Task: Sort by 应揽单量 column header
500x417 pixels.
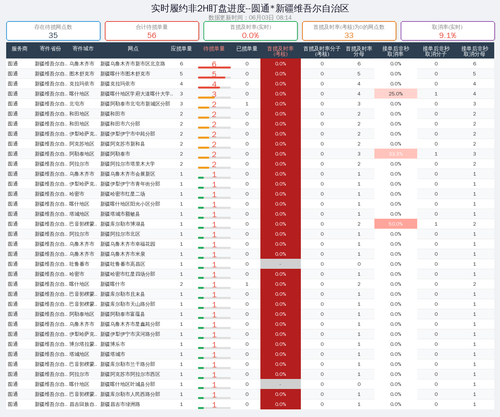Action: tap(181, 49)
